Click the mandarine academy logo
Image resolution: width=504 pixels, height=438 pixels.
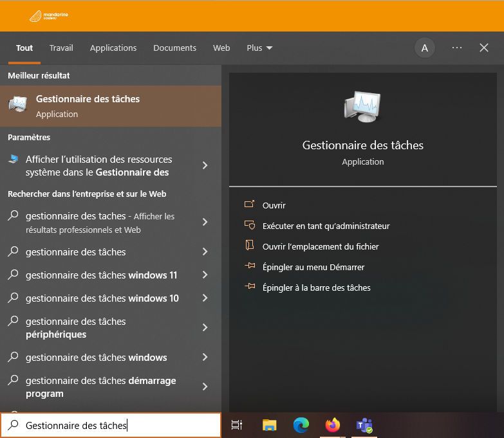pos(48,15)
